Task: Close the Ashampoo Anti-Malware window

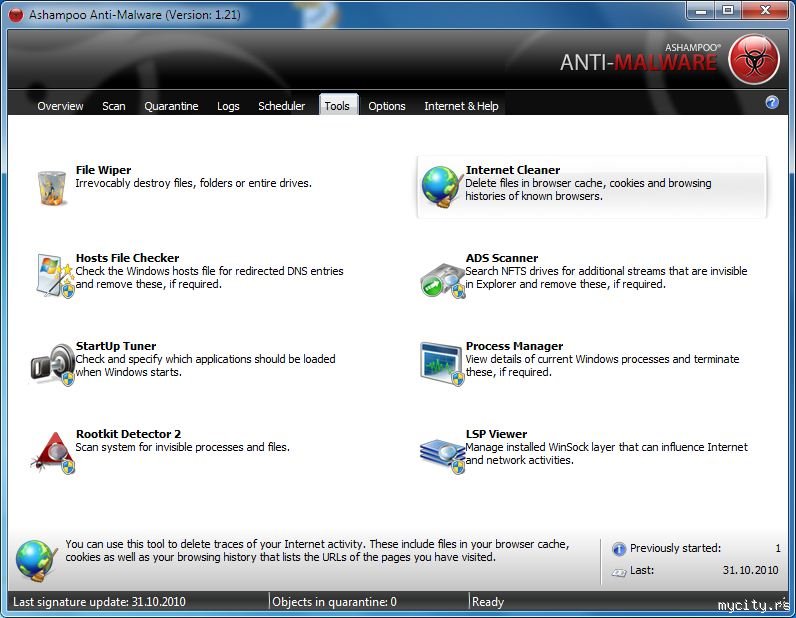Action: click(766, 11)
